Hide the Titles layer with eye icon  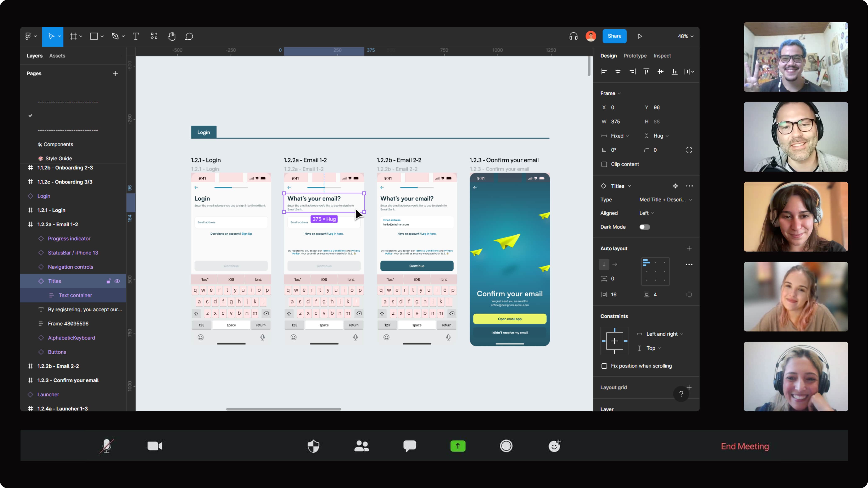[117, 281]
